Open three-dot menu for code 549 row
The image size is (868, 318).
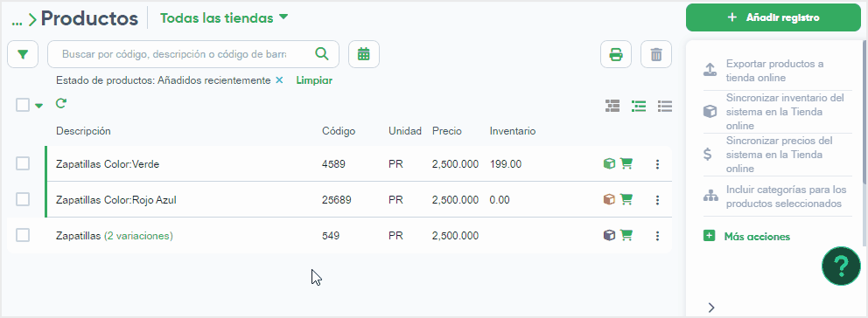pyautogui.click(x=657, y=236)
